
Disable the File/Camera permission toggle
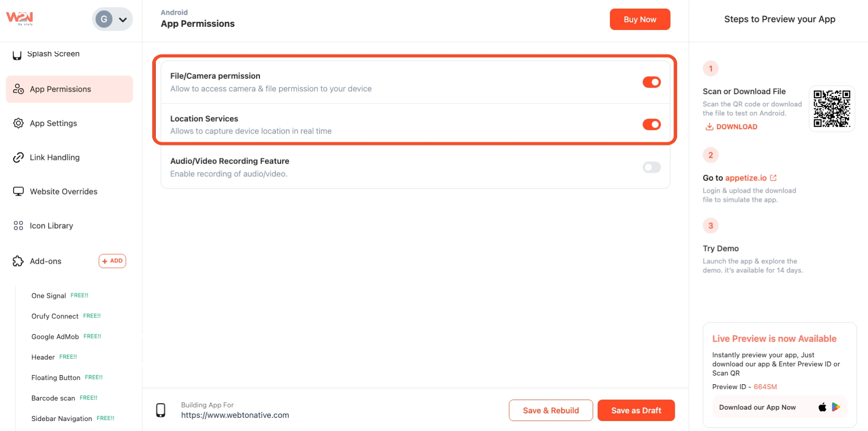[651, 82]
